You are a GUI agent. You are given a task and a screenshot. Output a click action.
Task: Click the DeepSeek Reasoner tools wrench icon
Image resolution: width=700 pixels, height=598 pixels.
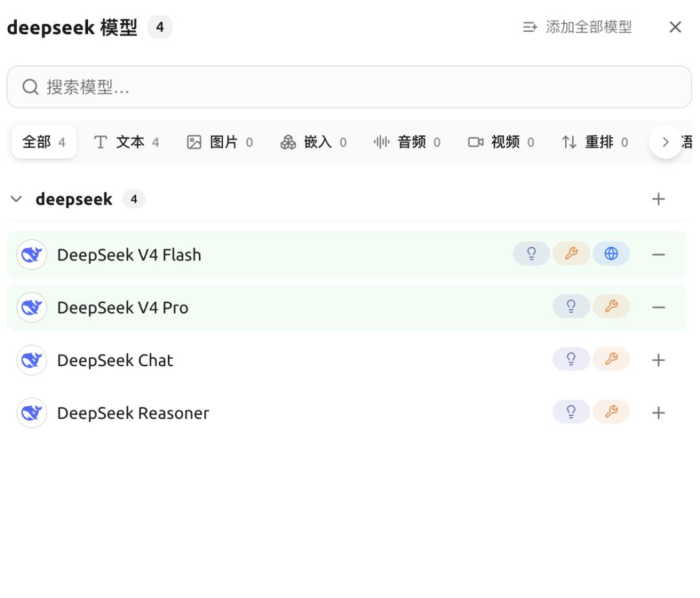click(611, 412)
